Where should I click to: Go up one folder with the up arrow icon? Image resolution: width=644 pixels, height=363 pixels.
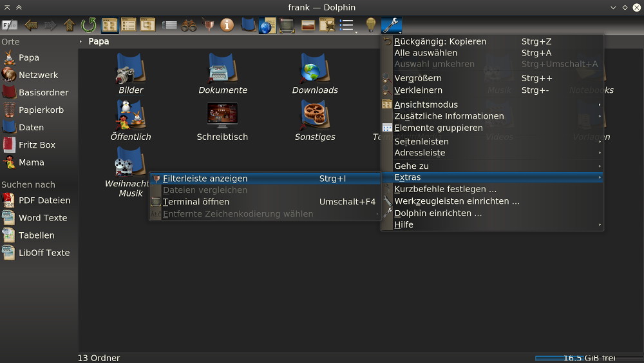click(x=70, y=26)
